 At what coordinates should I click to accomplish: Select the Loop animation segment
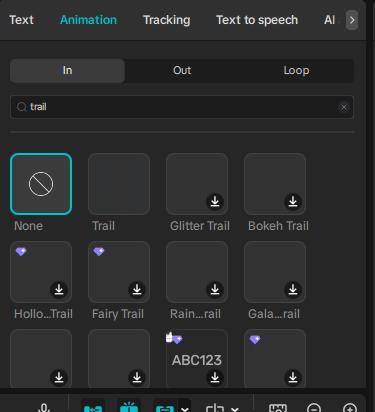point(296,71)
